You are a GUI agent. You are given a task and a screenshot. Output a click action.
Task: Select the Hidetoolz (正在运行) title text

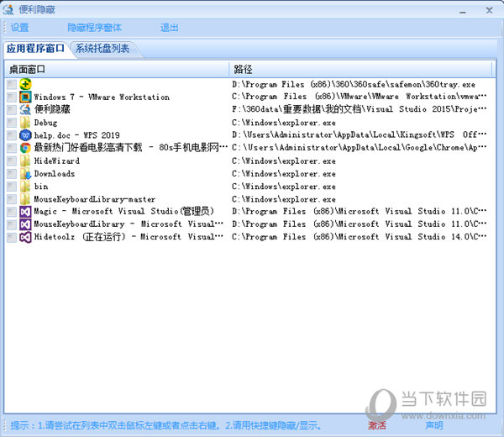[x=129, y=237]
